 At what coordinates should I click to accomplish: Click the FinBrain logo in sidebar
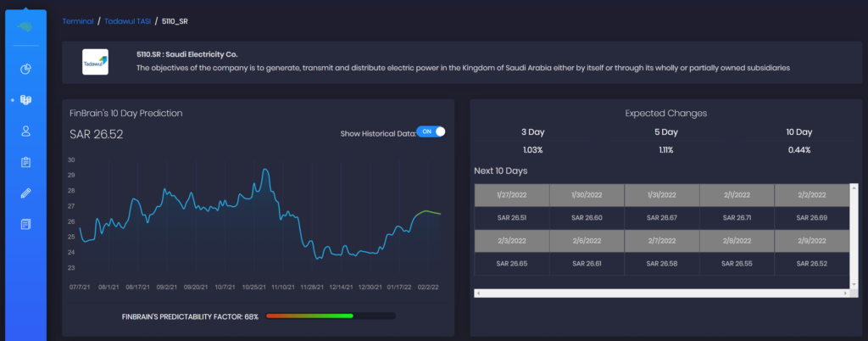[25, 26]
